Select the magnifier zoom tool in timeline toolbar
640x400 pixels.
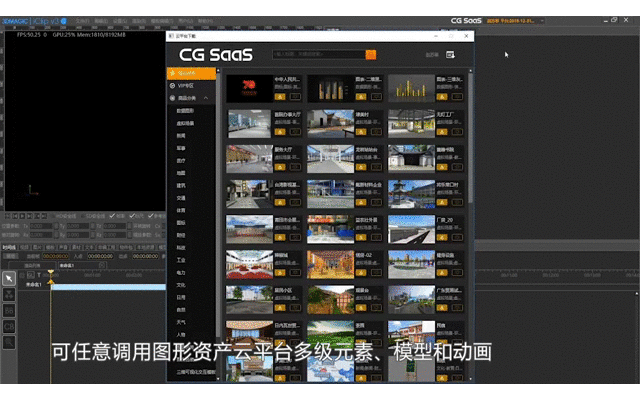9,342
